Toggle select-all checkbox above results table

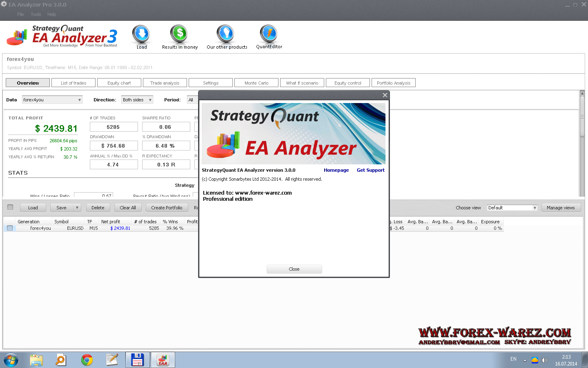(10, 207)
